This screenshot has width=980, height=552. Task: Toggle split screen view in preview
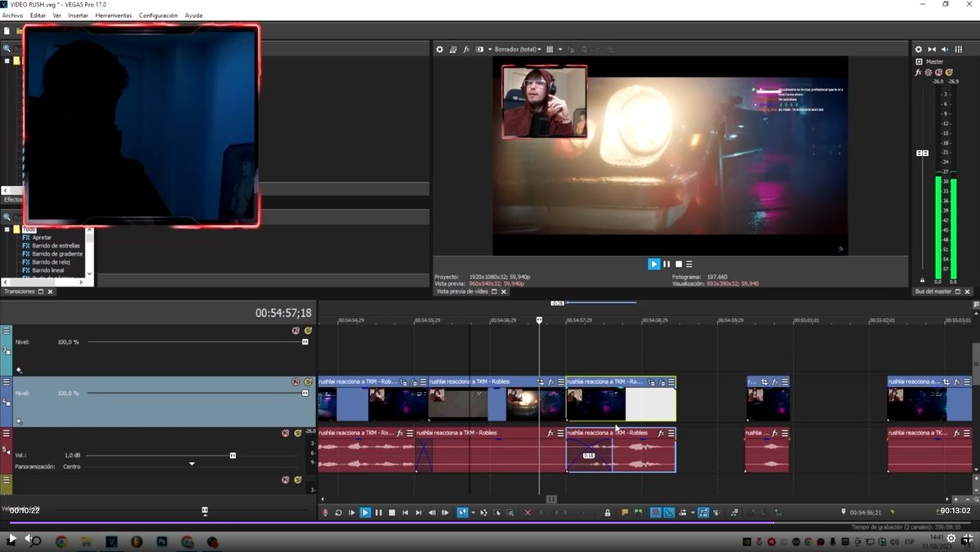point(479,50)
